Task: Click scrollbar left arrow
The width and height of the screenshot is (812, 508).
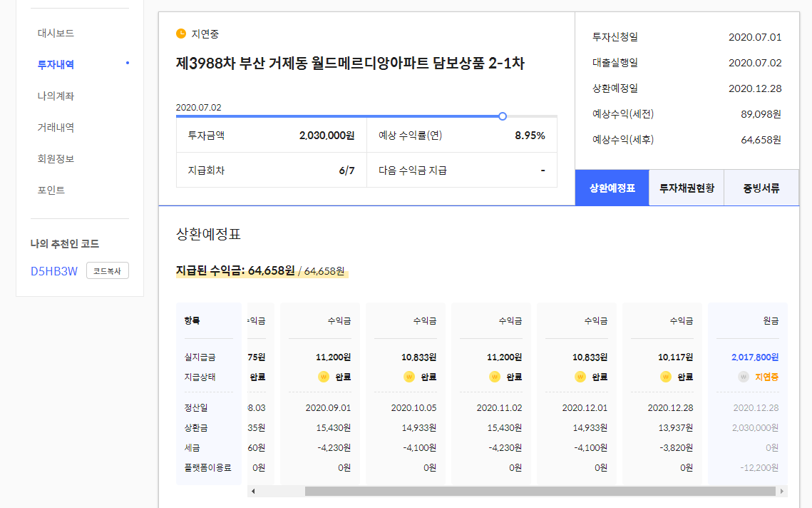Action: [252, 491]
